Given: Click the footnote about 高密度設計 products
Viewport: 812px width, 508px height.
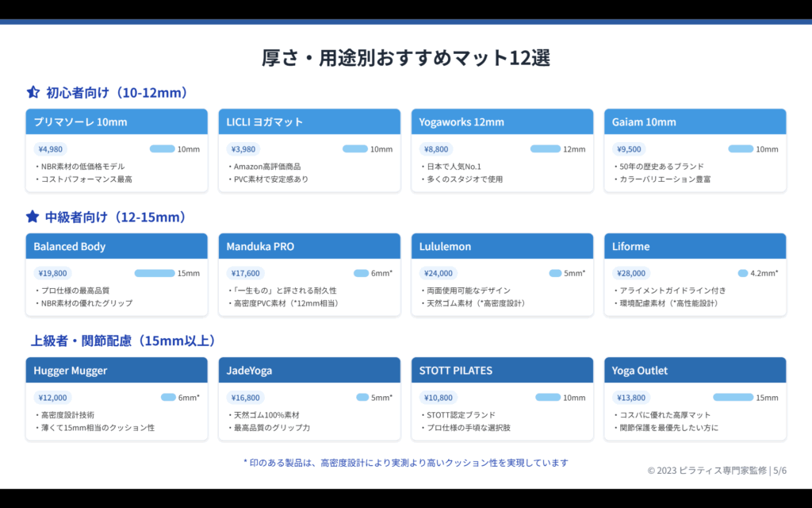Looking at the screenshot, I should click(405, 463).
